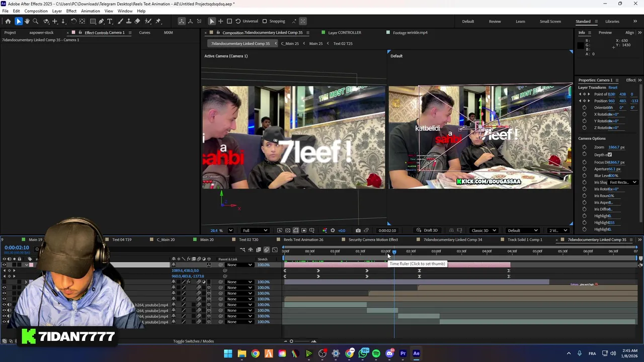The image size is (644, 362).
Task: Switch to Security Camera Motion Effect timeline tab
Action: click(x=373, y=240)
